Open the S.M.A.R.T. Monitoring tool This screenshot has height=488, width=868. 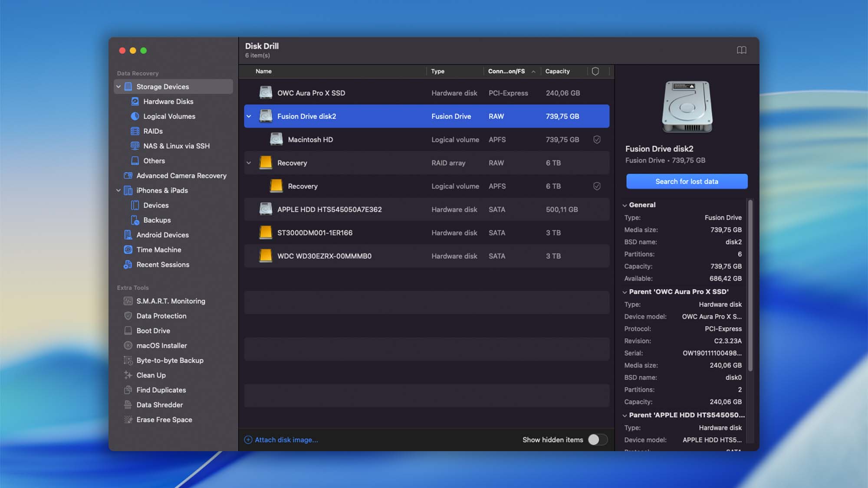click(x=171, y=301)
